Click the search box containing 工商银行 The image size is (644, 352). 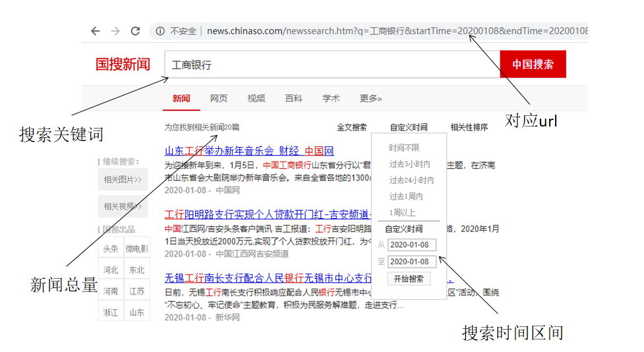(x=332, y=64)
